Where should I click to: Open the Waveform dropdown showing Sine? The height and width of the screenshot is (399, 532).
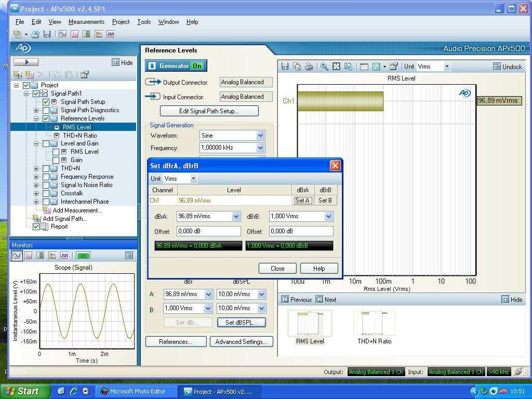click(x=260, y=136)
